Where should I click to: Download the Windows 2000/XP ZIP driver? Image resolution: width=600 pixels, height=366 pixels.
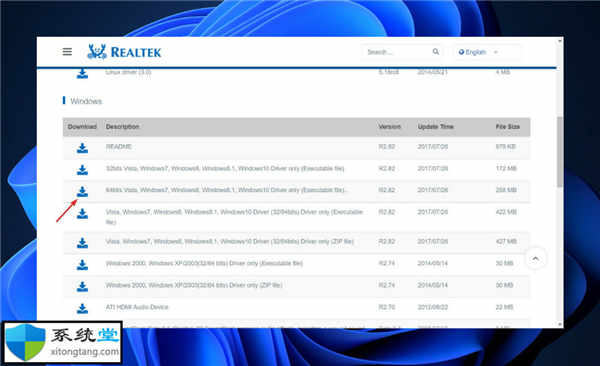[82, 286]
